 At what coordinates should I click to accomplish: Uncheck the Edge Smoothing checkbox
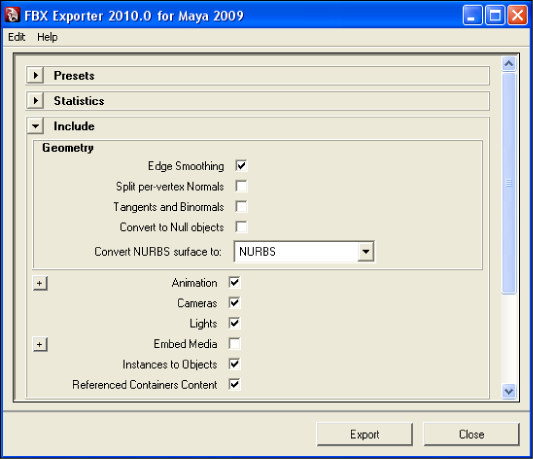pyautogui.click(x=241, y=166)
